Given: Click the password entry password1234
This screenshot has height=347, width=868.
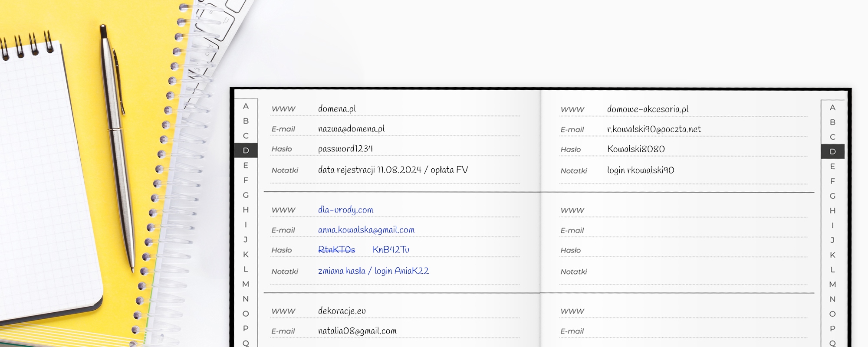Looking at the screenshot, I should point(345,149).
